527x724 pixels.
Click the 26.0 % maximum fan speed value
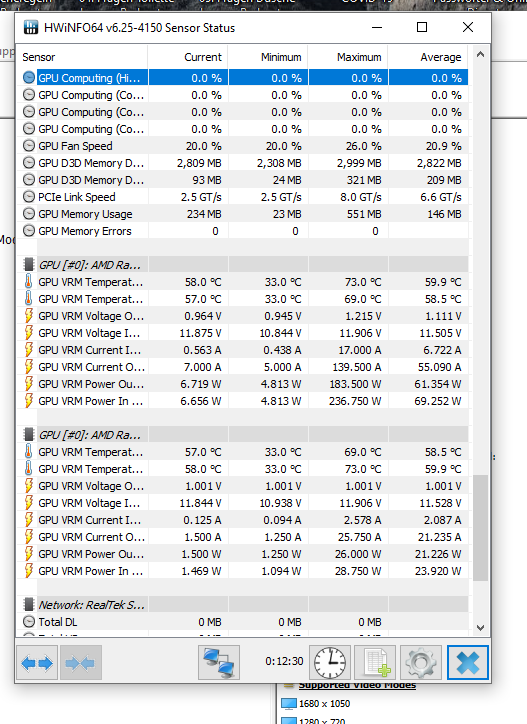pos(363,146)
